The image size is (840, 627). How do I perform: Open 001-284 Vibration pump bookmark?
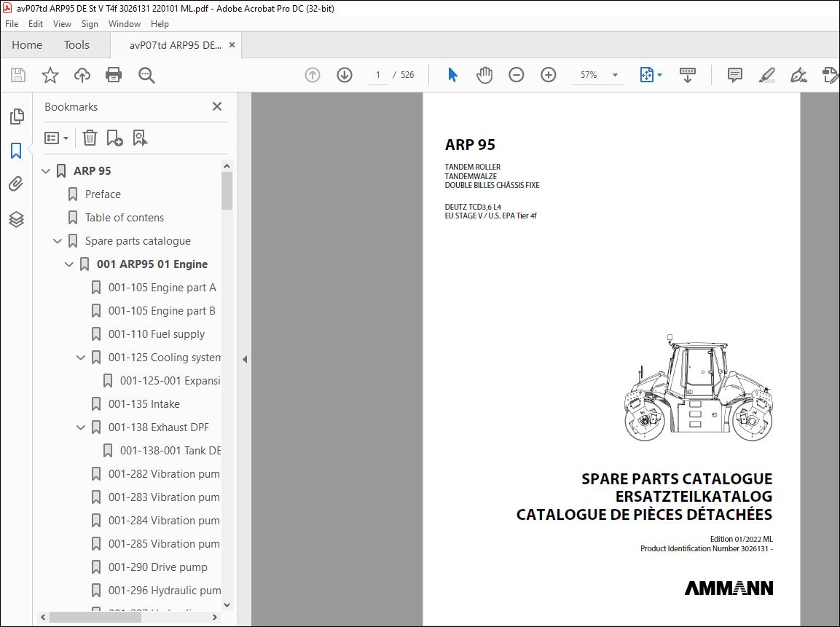click(x=164, y=521)
